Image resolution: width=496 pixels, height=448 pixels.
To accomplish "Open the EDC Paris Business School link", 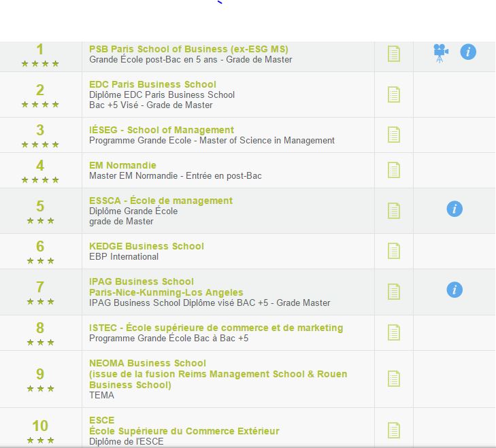I will click(152, 84).
